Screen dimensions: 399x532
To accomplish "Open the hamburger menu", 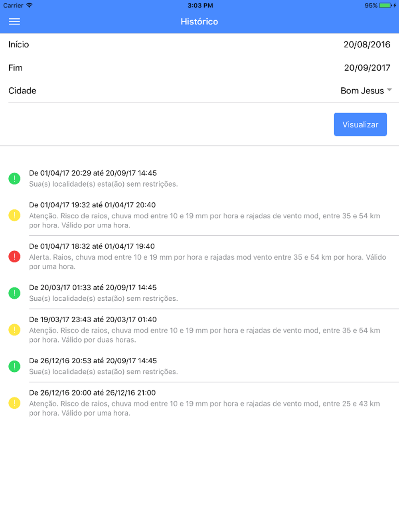I will (x=14, y=22).
